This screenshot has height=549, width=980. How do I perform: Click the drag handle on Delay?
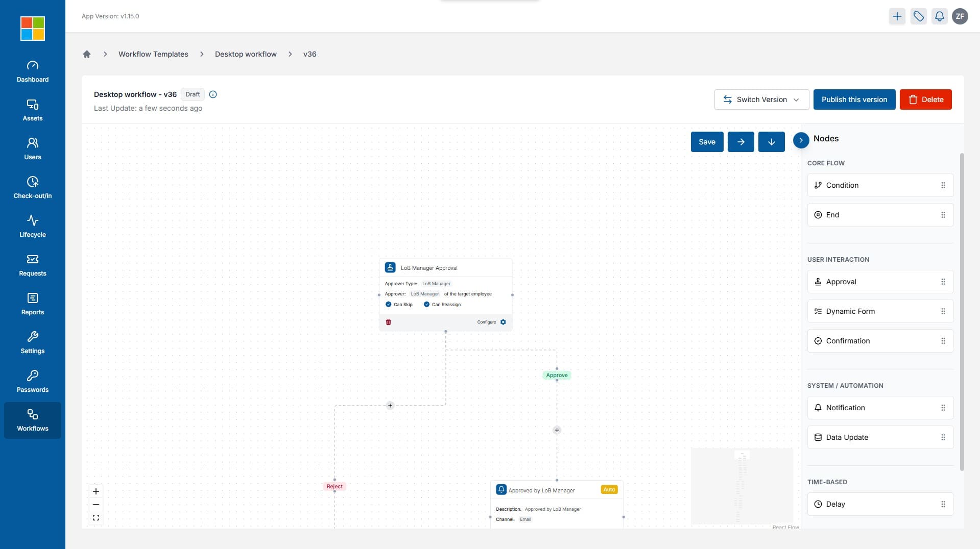tap(943, 504)
